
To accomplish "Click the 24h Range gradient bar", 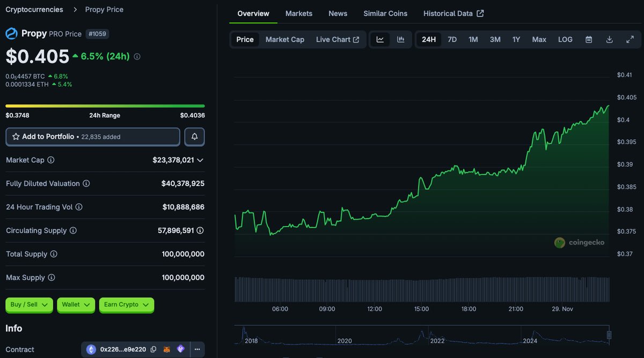I will click(x=105, y=106).
